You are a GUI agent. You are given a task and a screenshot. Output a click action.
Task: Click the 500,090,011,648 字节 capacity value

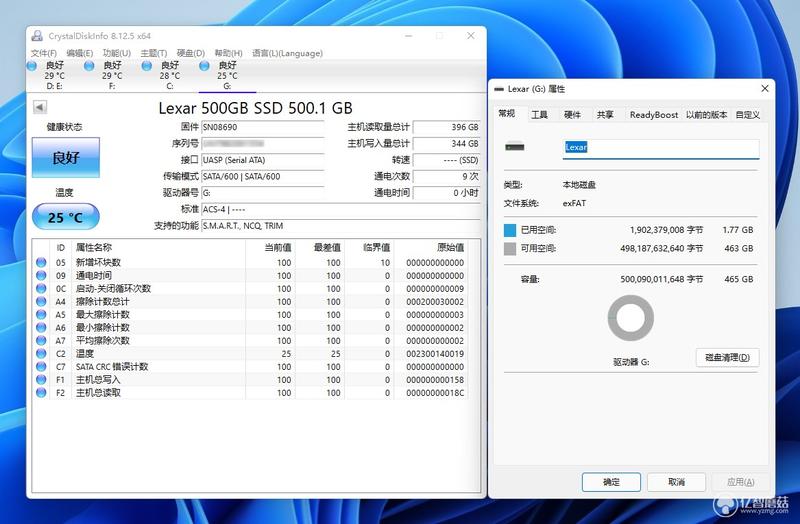[x=661, y=279]
